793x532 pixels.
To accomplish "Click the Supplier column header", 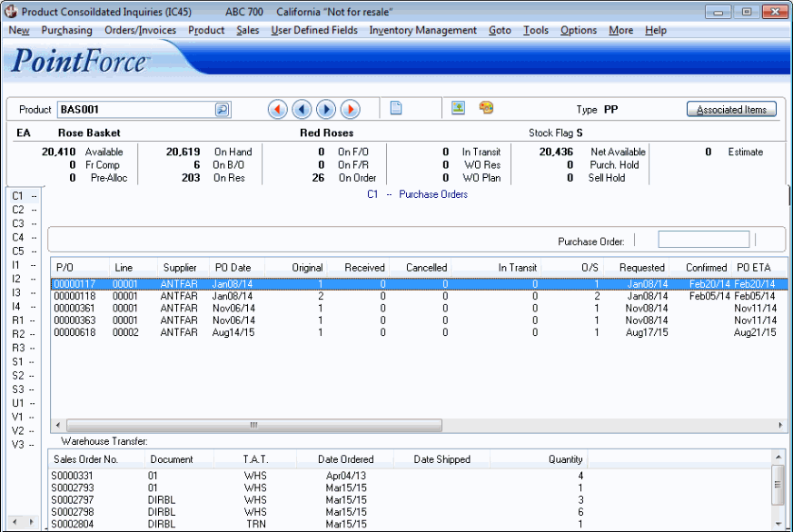I will [x=183, y=267].
